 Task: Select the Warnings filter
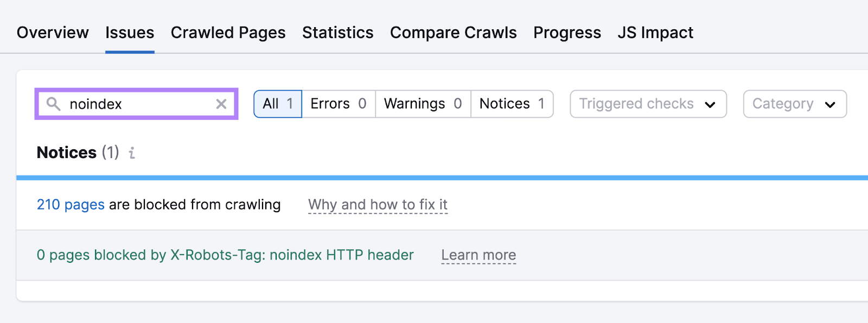point(422,103)
